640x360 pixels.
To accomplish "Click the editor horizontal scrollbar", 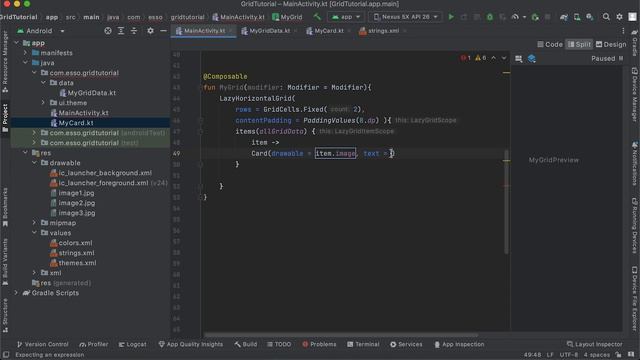I will pos(341,335).
